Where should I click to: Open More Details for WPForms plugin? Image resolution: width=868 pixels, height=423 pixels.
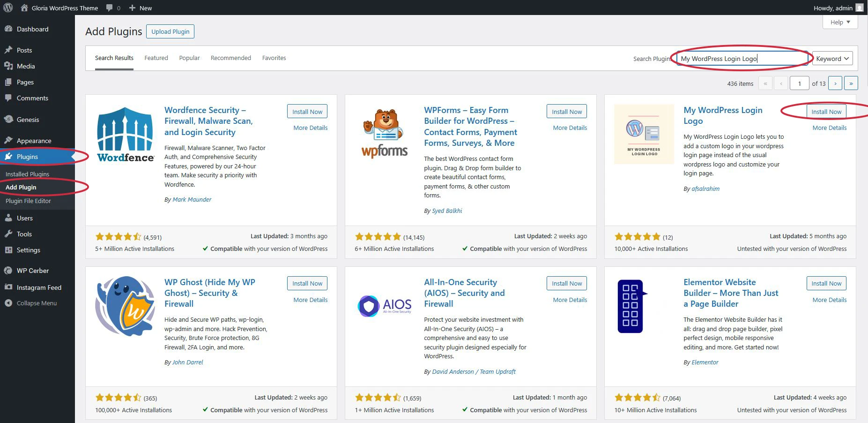[x=570, y=128]
